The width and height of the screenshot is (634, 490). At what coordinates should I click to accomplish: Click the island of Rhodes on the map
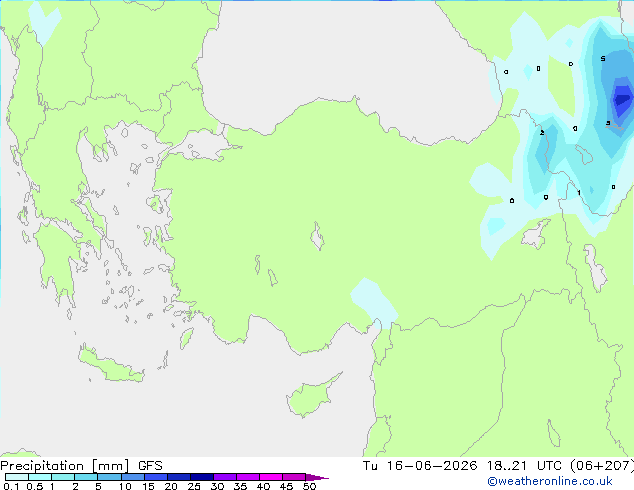[x=187, y=338]
